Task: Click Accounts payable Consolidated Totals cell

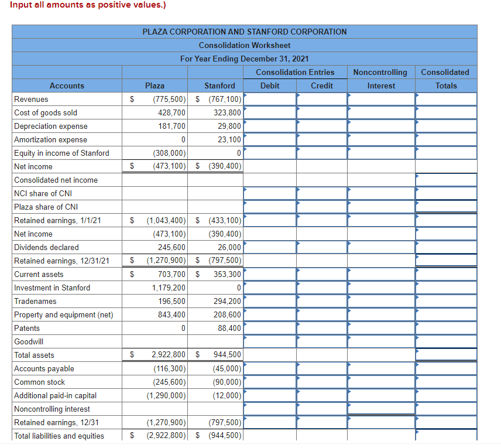Action: (446, 369)
